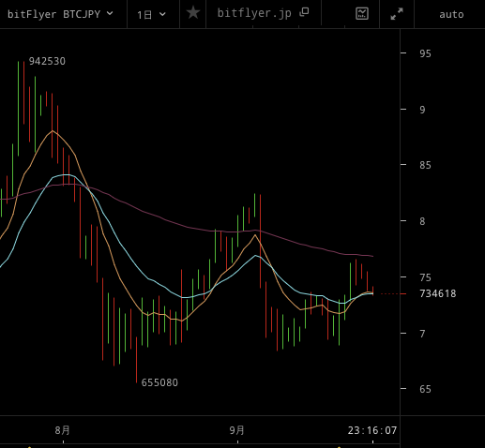Expand chart to fullscreen with arrows icon
Viewport: 485px width, 448px height.
397,14
